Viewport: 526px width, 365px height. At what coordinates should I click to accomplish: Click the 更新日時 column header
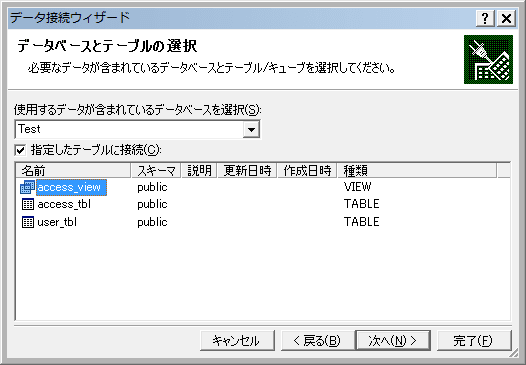click(247, 171)
